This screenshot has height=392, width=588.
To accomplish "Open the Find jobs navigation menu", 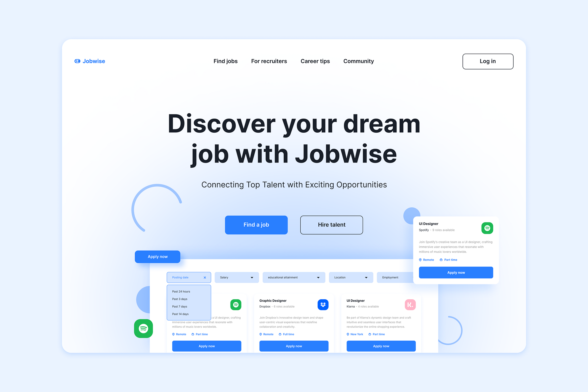I will pos(225,61).
